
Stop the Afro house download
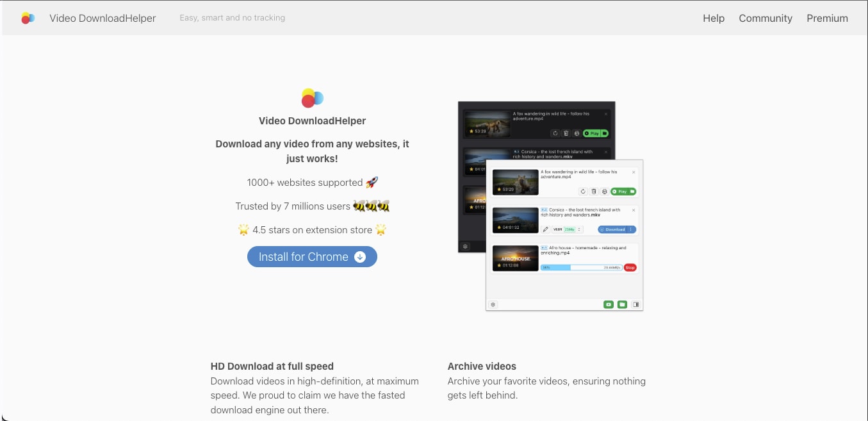tap(630, 267)
